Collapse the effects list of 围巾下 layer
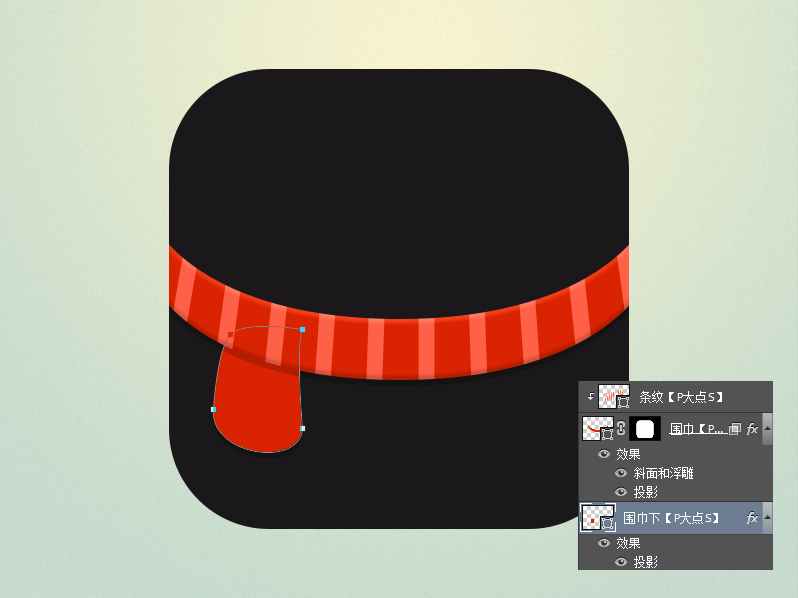This screenshot has width=798, height=598. pyautogui.click(x=767, y=518)
